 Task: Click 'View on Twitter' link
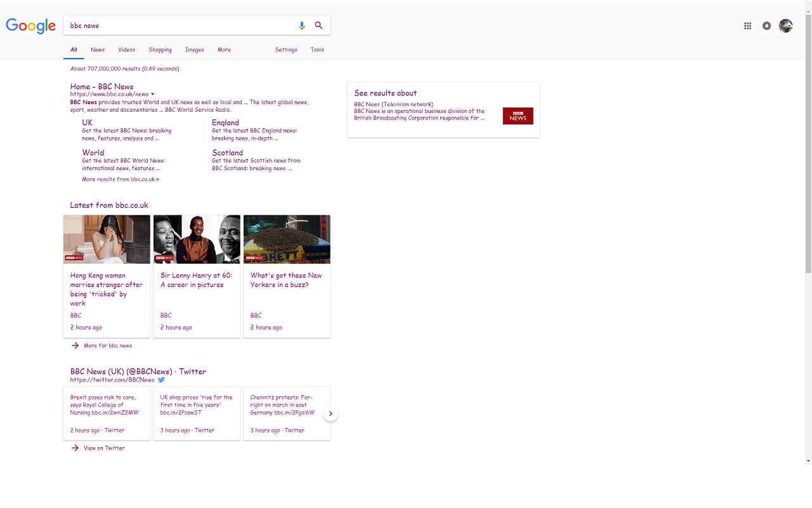[x=104, y=448]
